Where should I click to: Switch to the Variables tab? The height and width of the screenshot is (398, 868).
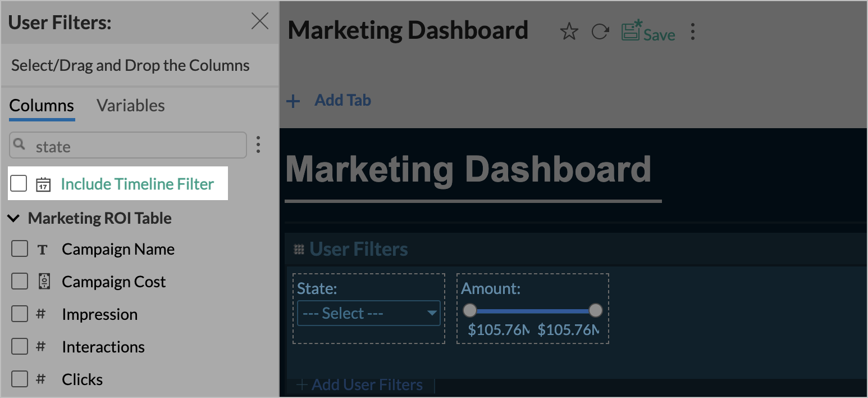[x=131, y=106]
